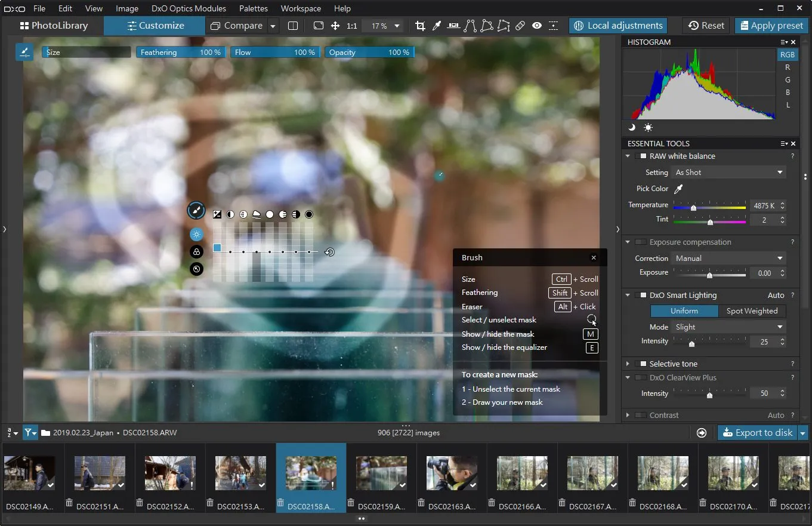Click the Pick Color eyedropper in white balance
Viewport: 812px width, 526px height.
[x=678, y=189]
